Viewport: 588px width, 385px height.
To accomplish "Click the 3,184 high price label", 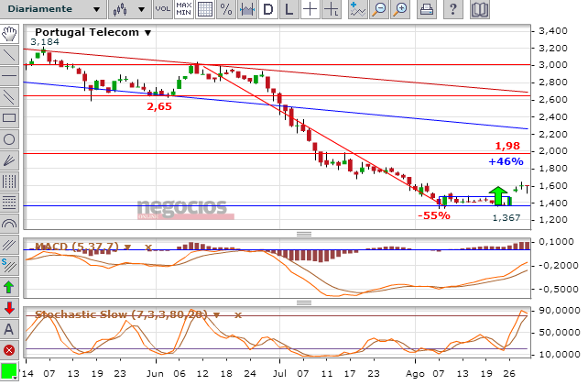I will [45, 41].
